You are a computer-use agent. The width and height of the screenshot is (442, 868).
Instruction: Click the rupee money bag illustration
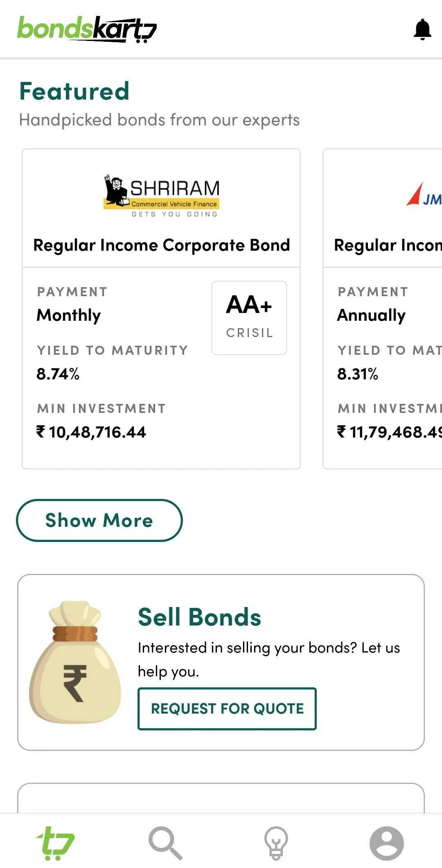(x=75, y=662)
